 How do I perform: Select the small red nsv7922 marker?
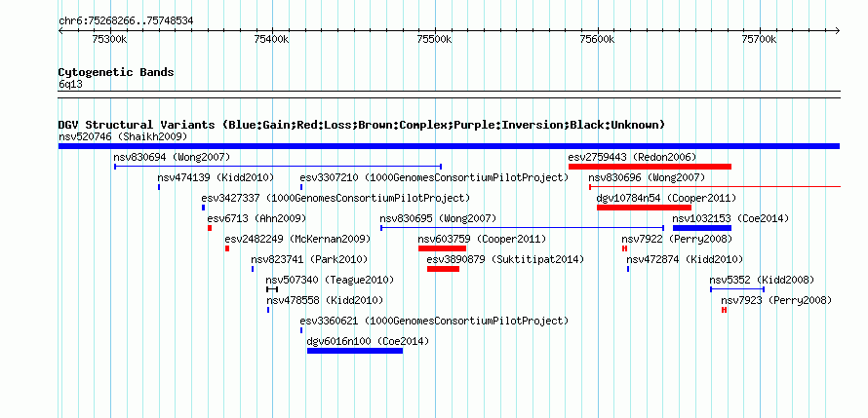[624, 248]
